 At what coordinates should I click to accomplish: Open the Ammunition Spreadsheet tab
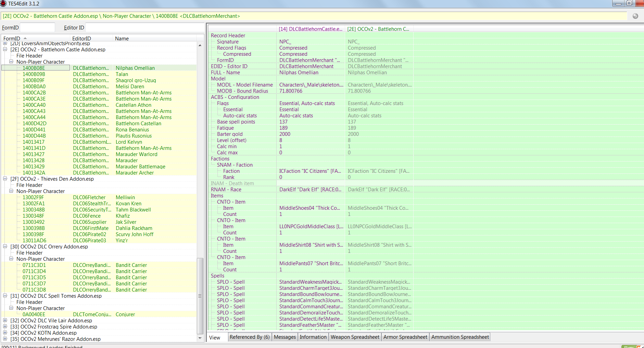pyautogui.click(x=460, y=337)
